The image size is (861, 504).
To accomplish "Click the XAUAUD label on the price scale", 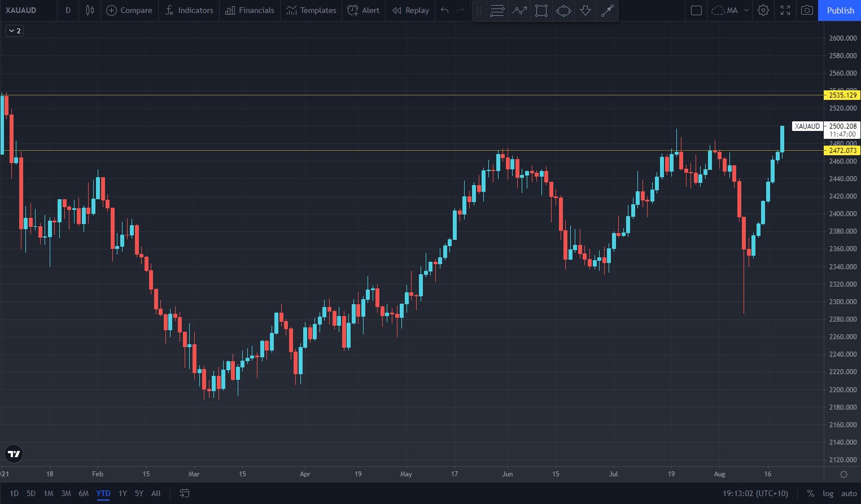I will [x=807, y=126].
